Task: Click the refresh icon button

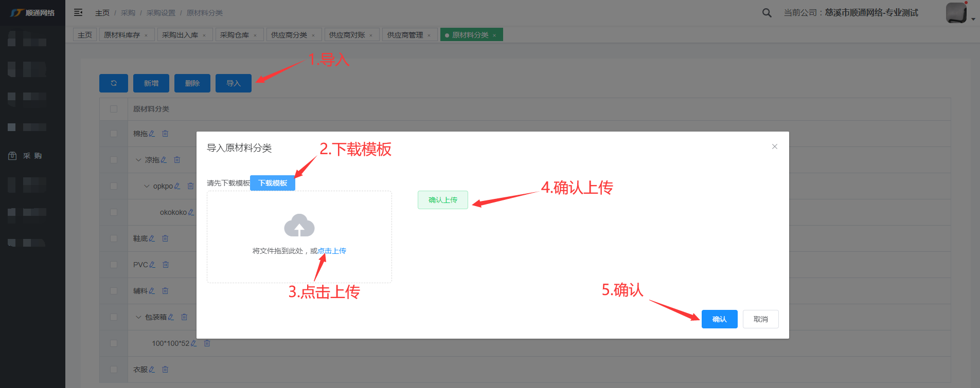Action: click(114, 83)
